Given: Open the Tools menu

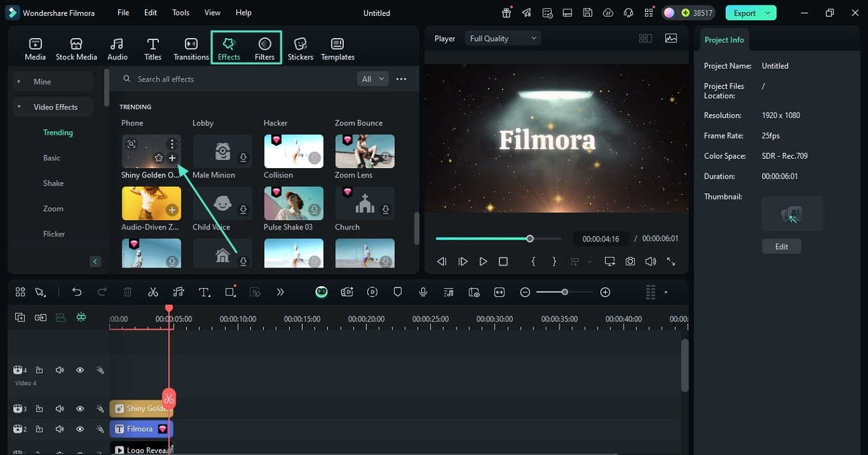Looking at the screenshot, I should [x=180, y=13].
